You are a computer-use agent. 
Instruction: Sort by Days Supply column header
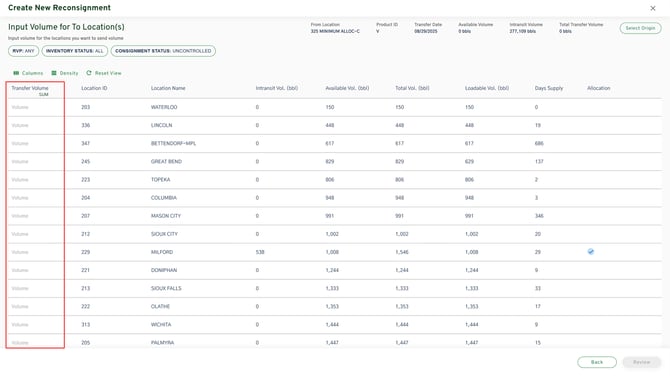(x=549, y=88)
